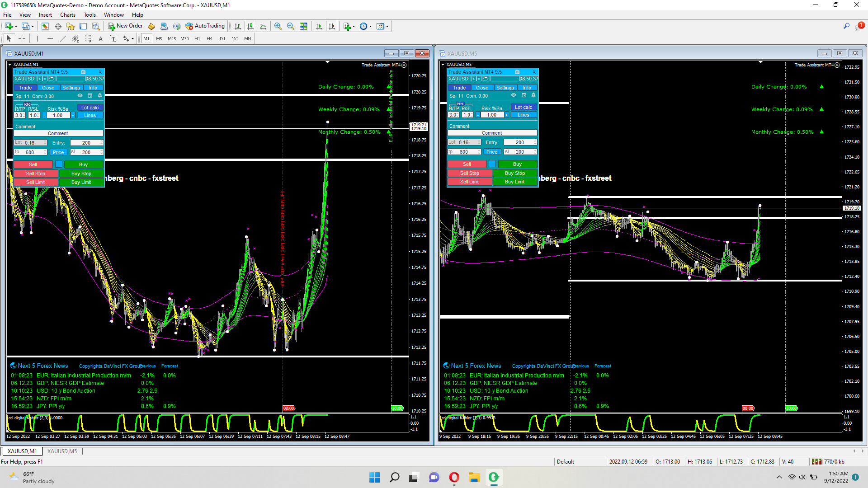
Task: Switch to the XAUUSD,M5 chart tab
Action: click(x=62, y=451)
